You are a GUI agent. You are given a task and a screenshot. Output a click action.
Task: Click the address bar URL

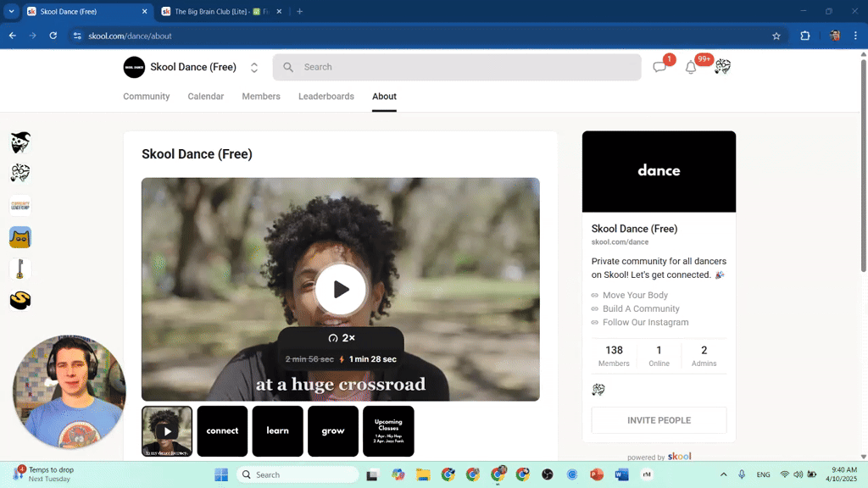coord(130,36)
